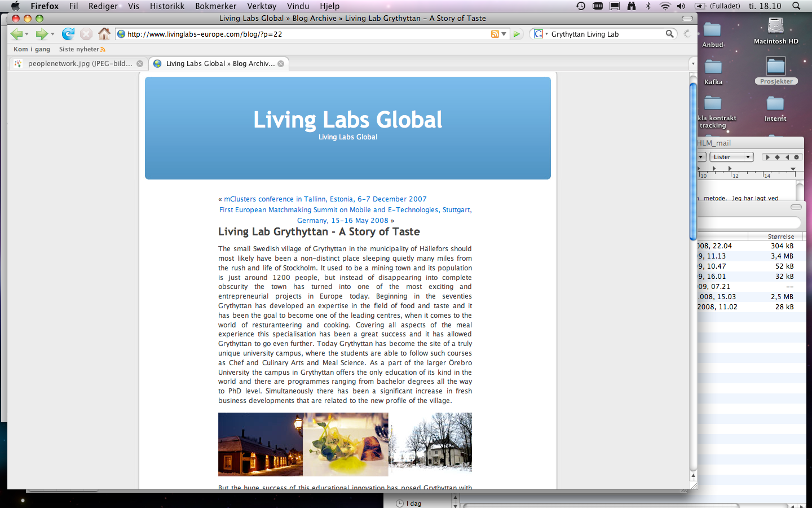Image resolution: width=812 pixels, height=508 pixels.
Task: Click the battery Fulladet status
Action: pyautogui.click(x=717, y=6)
